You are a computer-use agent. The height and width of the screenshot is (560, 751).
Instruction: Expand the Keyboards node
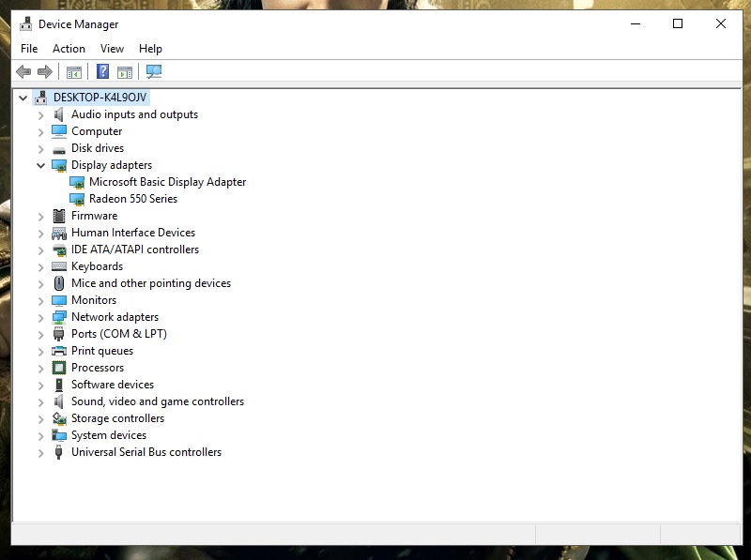coord(41,267)
